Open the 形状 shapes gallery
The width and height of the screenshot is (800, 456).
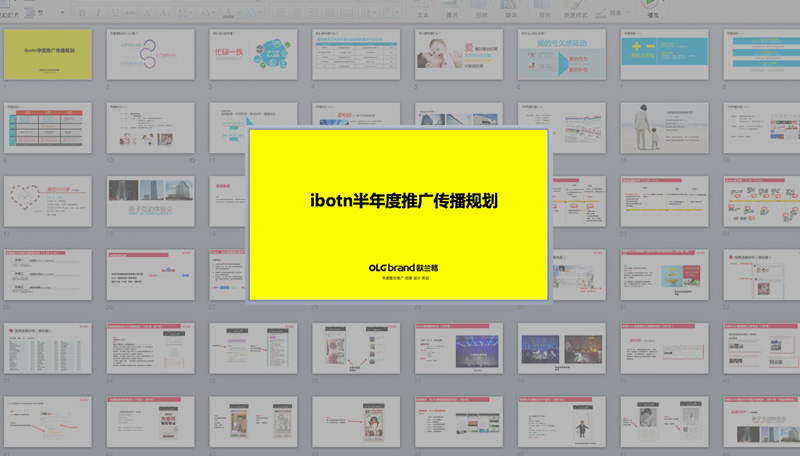pyautogui.click(x=481, y=10)
